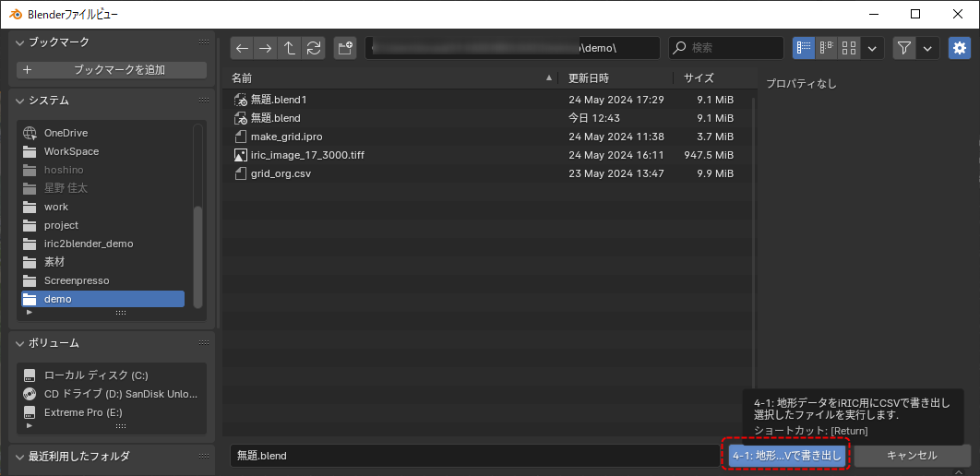Open the Screenpresso folder entry
Image resolution: width=980 pixels, height=476 pixels.
(x=103, y=280)
